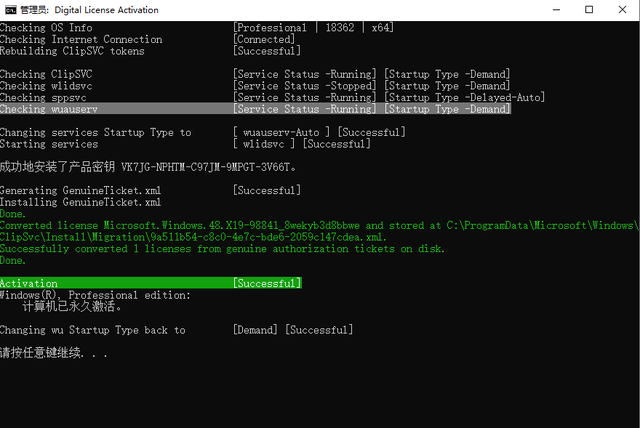This screenshot has height=428, width=640.
Task: Click the 'Checking ClipSVC' line
Action: [x=46, y=74]
